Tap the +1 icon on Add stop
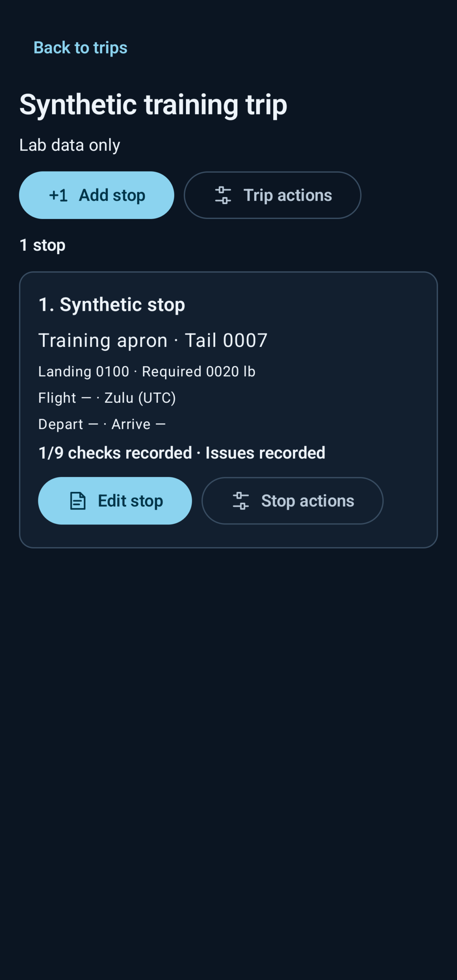457x980 pixels. [x=58, y=196]
